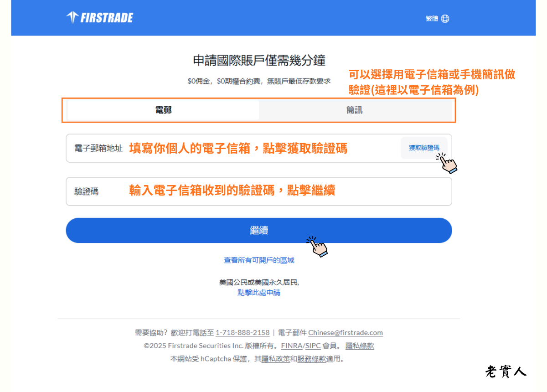This screenshot has width=547, height=392.
Task: Call the 1-718-888-2158 phone link
Action: pos(243,332)
